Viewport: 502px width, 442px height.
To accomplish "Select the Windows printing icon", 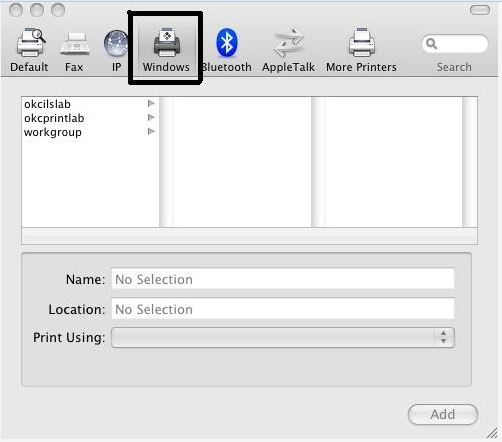I will click(167, 42).
